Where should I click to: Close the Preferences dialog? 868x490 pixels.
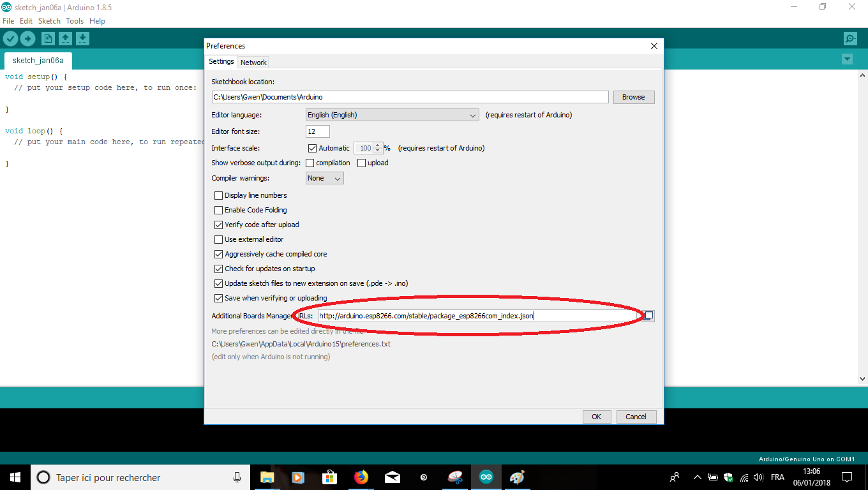pyautogui.click(x=654, y=46)
